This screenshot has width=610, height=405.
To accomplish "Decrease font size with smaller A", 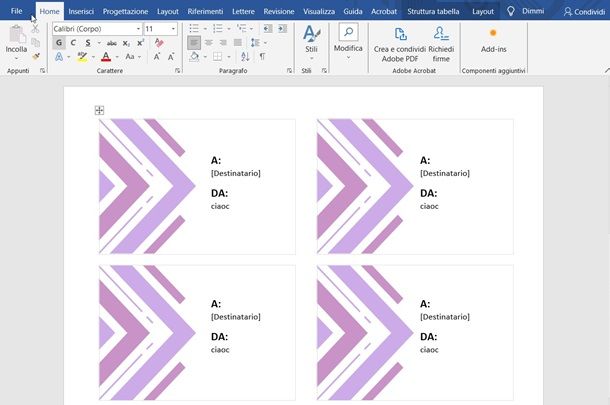I will [x=171, y=57].
